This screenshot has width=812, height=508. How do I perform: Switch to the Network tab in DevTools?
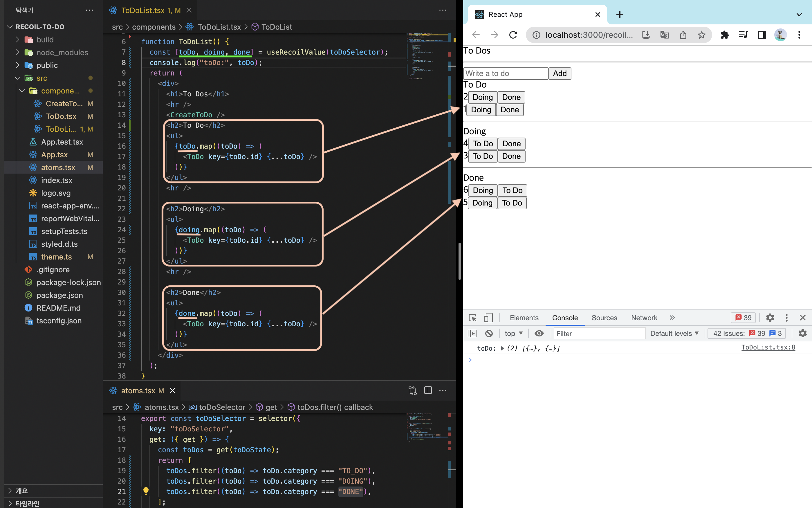(644, 318)
